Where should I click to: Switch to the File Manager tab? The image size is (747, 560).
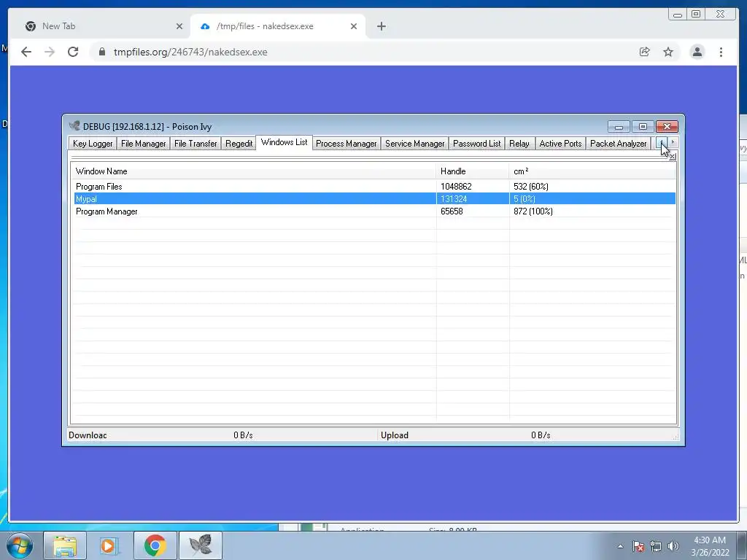click(x=144, y=144)
